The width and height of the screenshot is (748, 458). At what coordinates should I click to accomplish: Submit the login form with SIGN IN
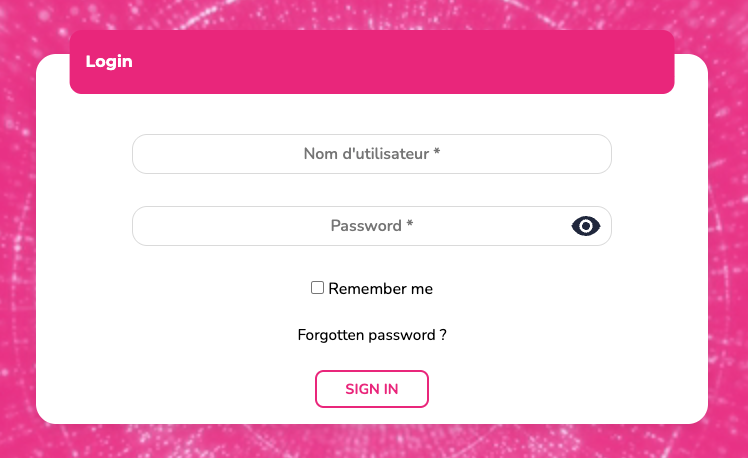coord(372,389)
